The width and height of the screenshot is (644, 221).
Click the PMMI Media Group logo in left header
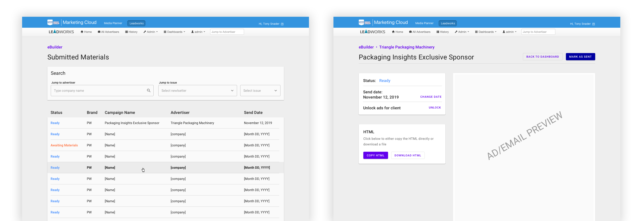click(53, 23)
